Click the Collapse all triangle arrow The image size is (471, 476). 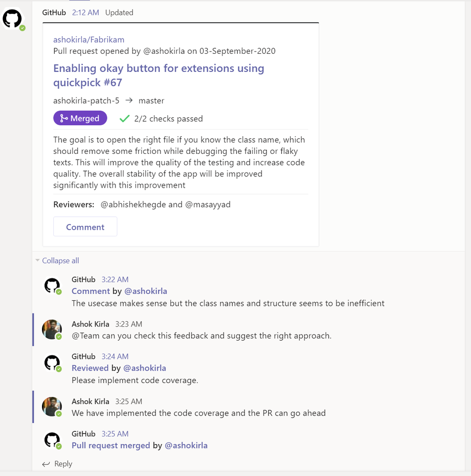[x=37, y=260]
